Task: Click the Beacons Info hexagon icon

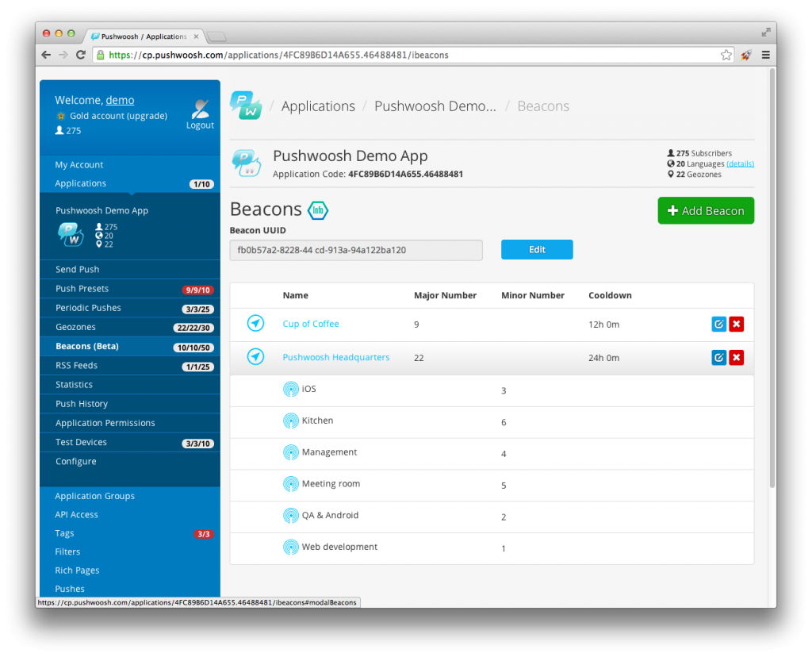Action: 317,209
